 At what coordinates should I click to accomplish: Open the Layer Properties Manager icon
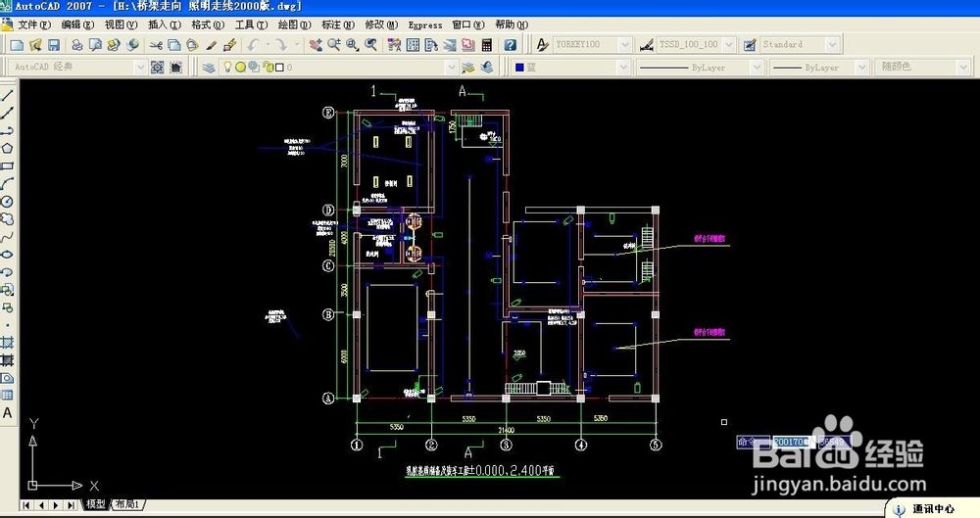pos(209,67)
